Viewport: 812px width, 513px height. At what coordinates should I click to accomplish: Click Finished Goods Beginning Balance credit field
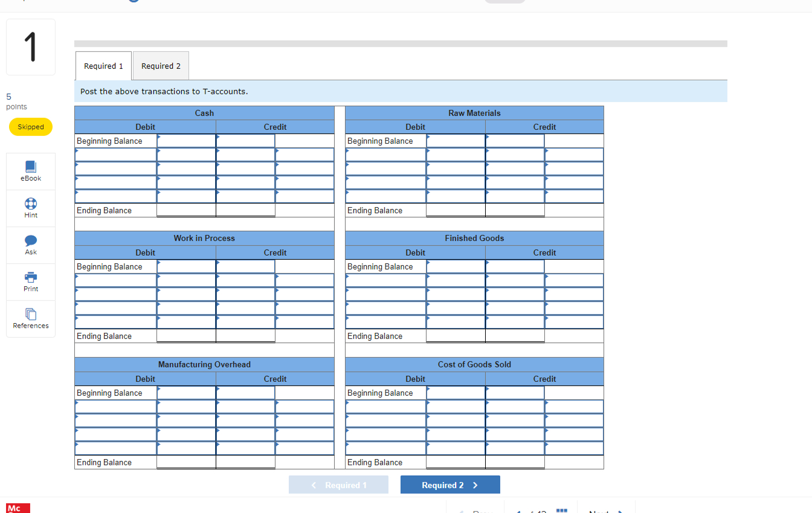pyautogui.click(x=515, y=266)
